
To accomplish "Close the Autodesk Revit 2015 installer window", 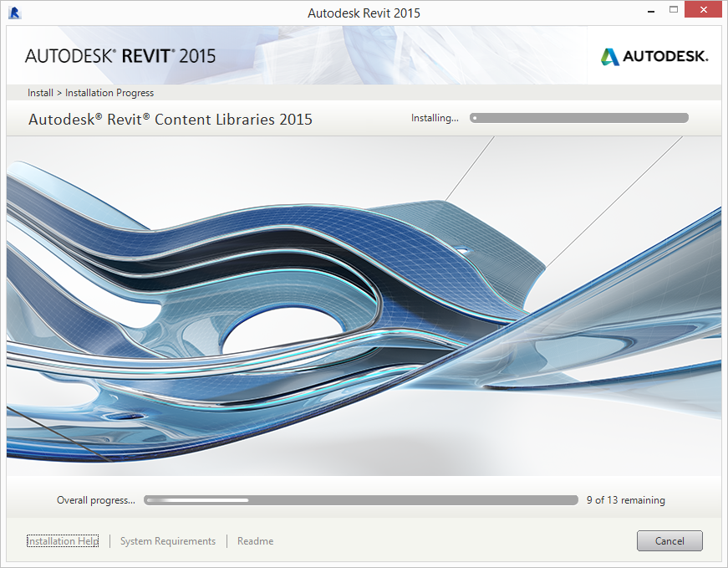I will coord(704,10).
